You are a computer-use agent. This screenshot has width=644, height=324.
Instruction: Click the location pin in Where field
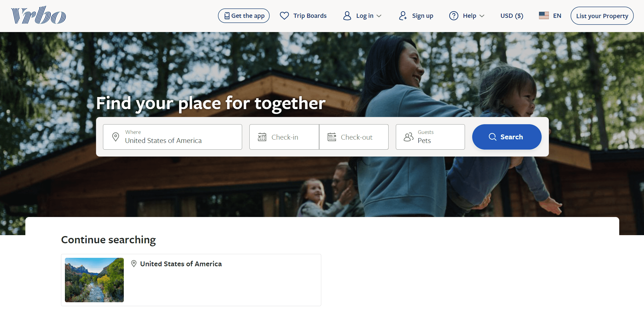click(115, 137)
